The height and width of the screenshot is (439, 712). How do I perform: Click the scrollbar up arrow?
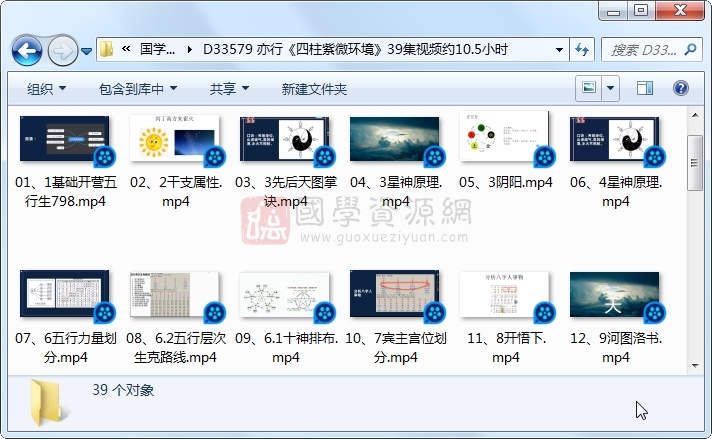tap(695, 115)
